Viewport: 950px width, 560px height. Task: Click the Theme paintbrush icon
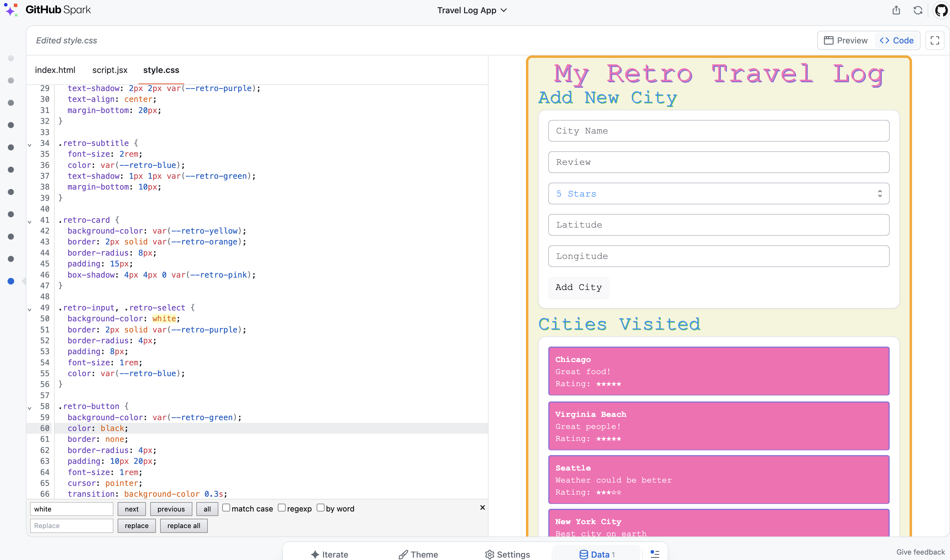click(x=403, y=554)
